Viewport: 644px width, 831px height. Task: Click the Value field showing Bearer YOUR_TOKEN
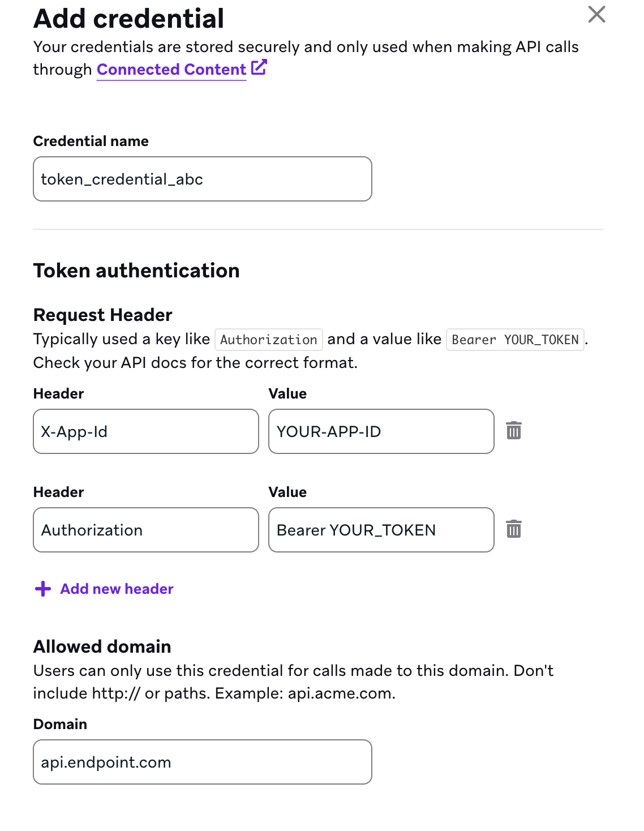[380, 530]
